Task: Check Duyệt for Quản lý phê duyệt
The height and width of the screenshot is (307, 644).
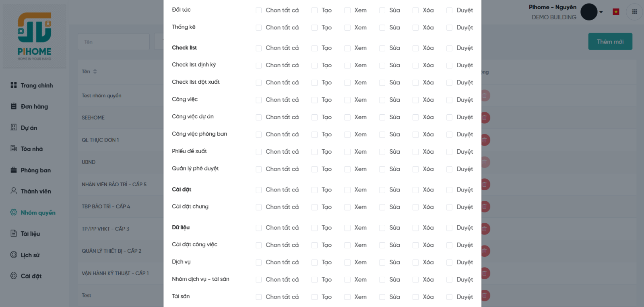Action: tap(450, 169)
